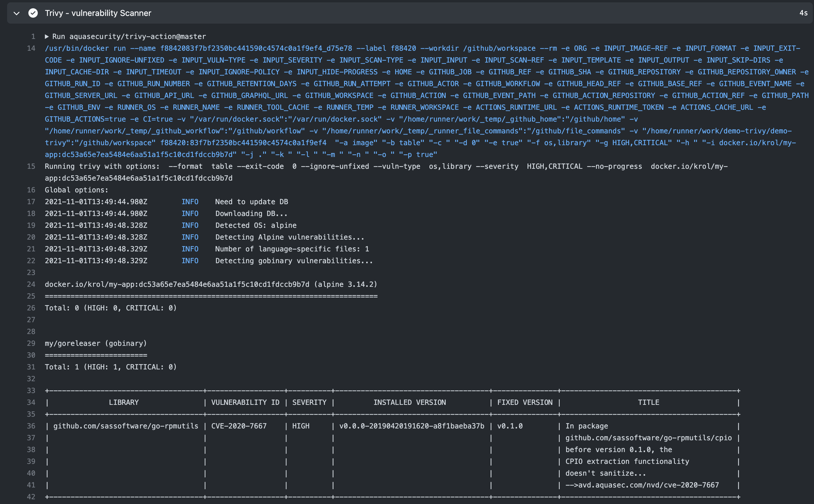This screenshot has height=504, width=814.
Task: Select log line number 31
Action: 31,367
